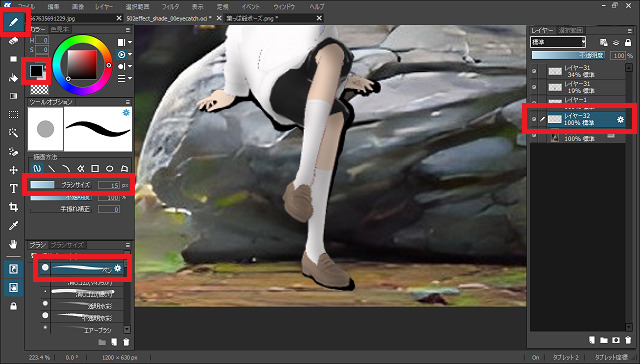
Task: Toggle layer lock icon
Action: tap(628, 42)
